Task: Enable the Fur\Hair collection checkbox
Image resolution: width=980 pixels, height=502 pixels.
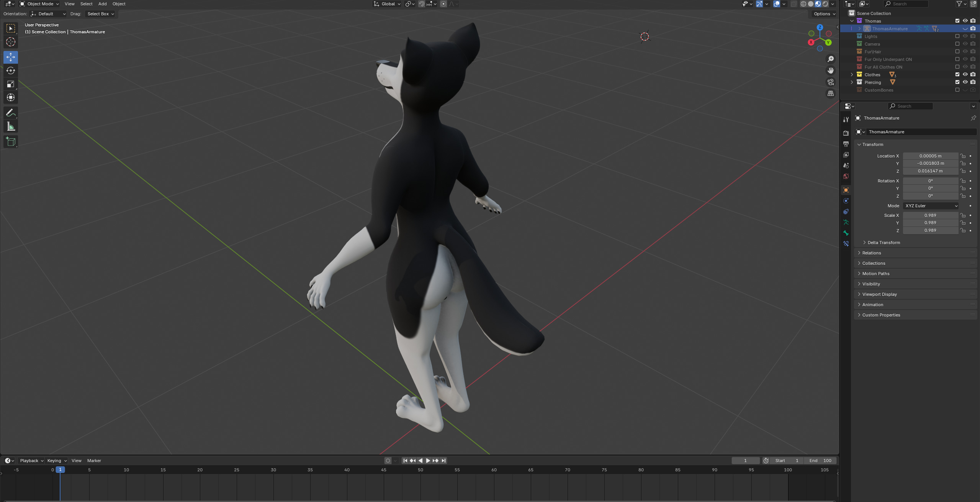Action: [957, 51]
